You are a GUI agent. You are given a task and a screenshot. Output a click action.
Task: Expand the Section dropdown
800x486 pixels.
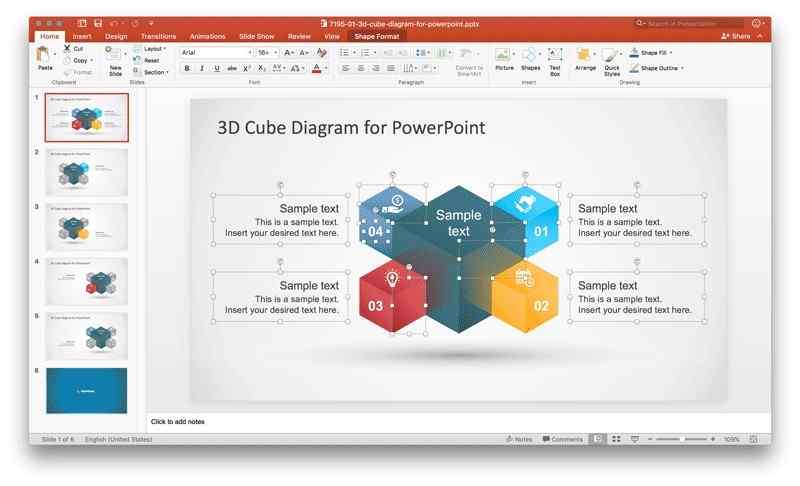click(x=151, y=72)
